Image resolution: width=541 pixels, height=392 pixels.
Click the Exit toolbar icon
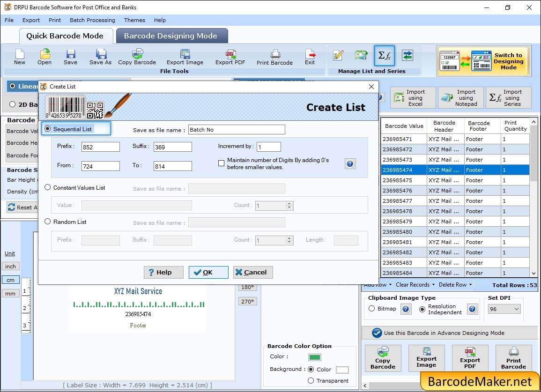310,57
